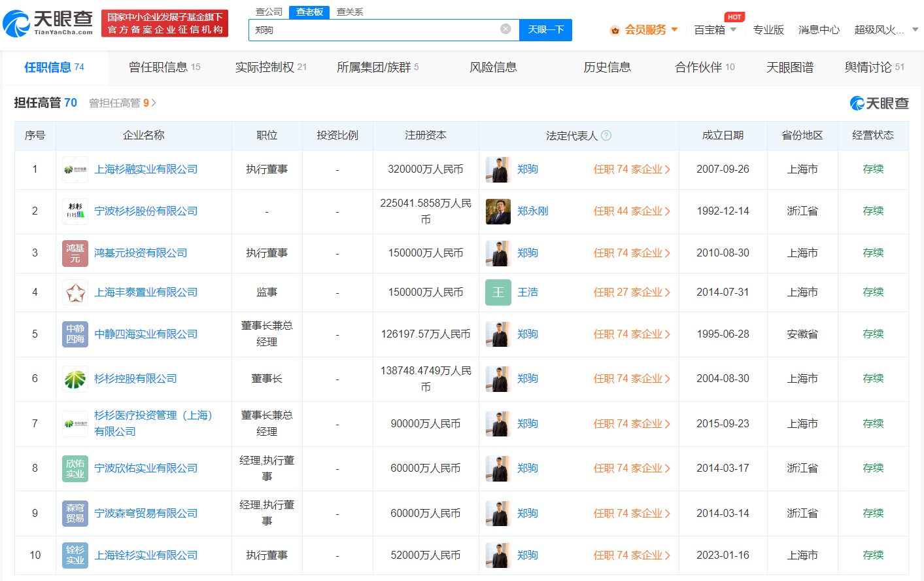Click 郑驹 avatar photo in row one

498,169
